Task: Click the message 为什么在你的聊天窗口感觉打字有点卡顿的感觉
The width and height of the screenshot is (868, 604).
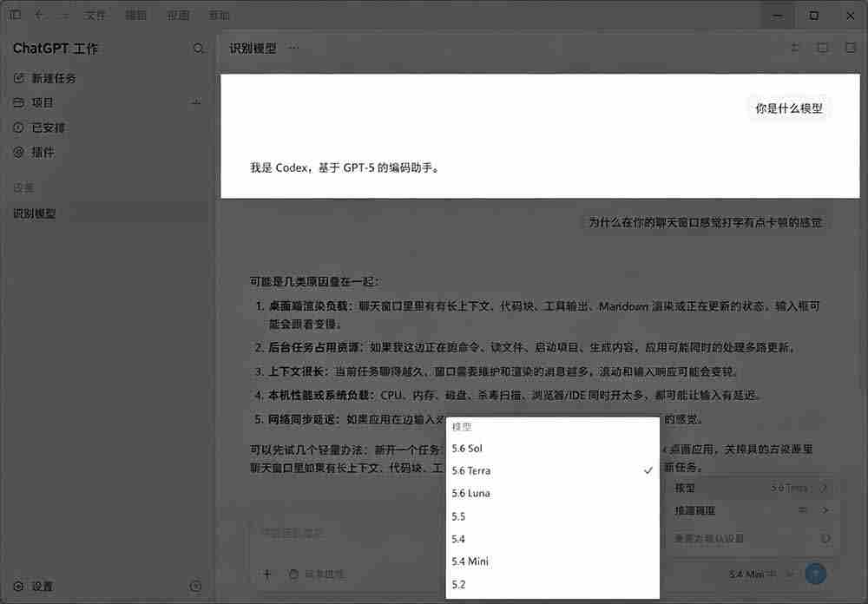Action: coord(705,222)
